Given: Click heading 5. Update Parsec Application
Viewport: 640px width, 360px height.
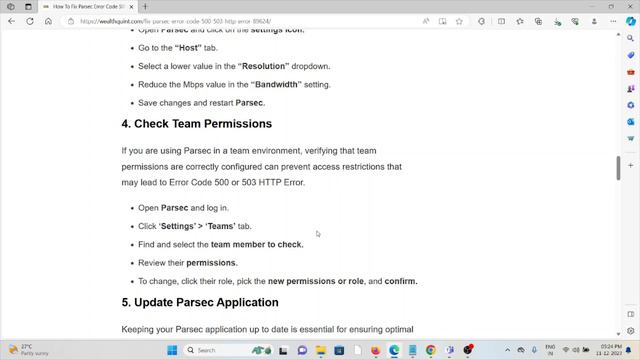Looking at the screenshot, I should pyautogui.click(x=200, y=302).
